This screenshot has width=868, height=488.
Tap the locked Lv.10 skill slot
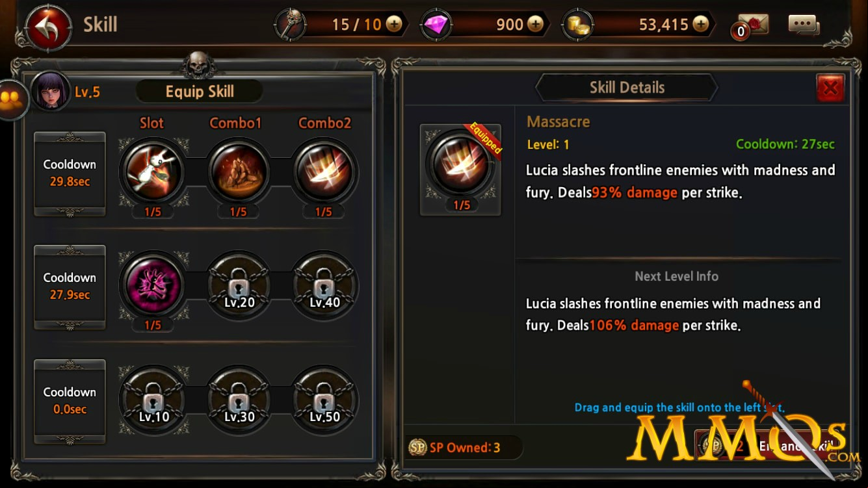(x=153, y=398)
